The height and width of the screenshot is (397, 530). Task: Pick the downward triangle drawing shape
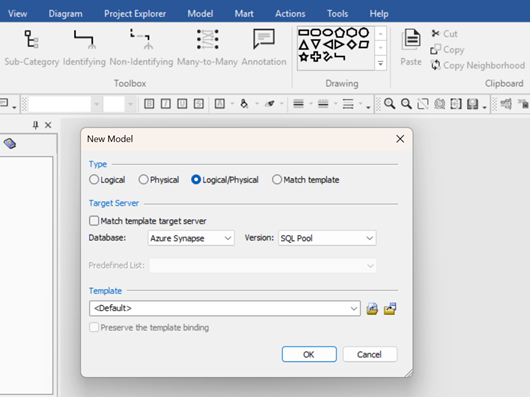click(316, 44)
